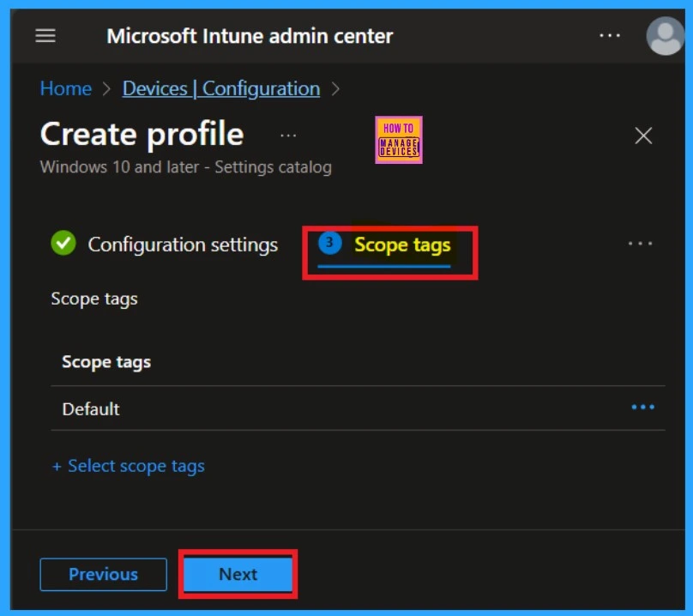Viewport: 693px width, 616px height.
Task: Open the header ellipsis menu beside account avatar
Action: [x=610, y=35]
